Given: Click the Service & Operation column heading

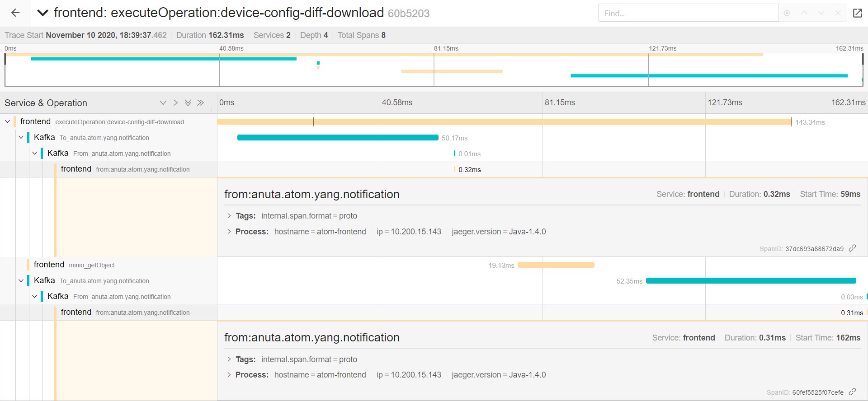Looking at the screenshot, I should (x=46, y=103).
